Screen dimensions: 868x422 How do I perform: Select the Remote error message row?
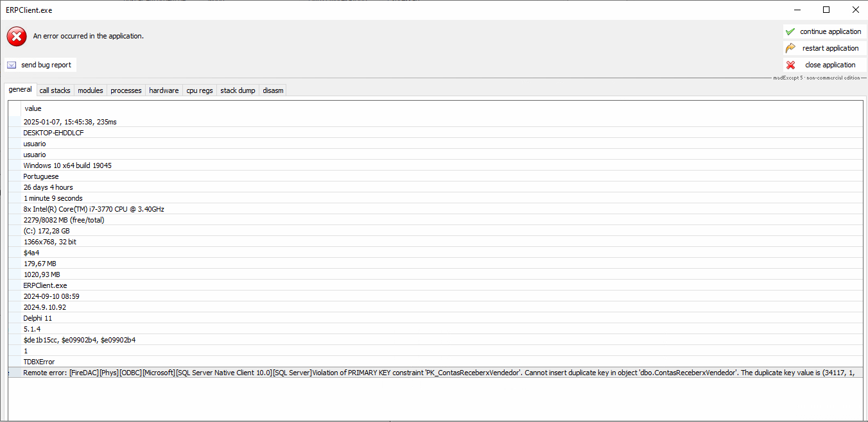pyautogui.click(x=385, y=373)
